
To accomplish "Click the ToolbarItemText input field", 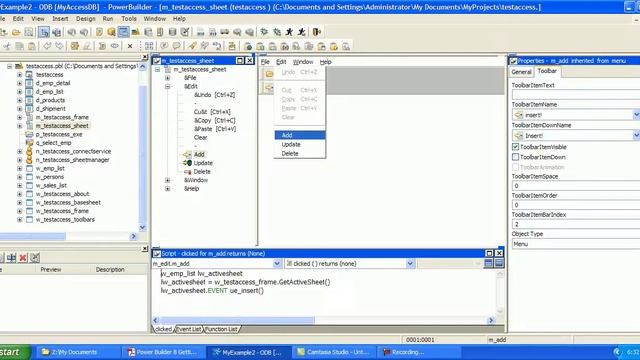I will tap(576, 95).
